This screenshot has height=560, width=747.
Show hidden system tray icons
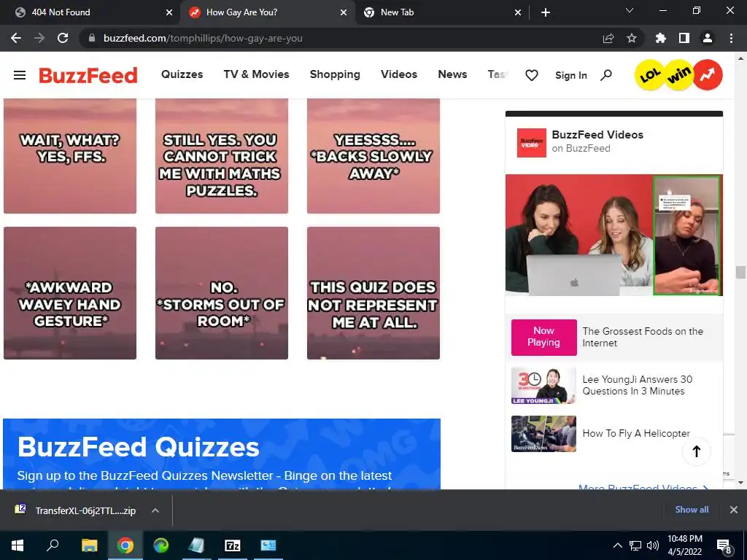pos(617,545)
